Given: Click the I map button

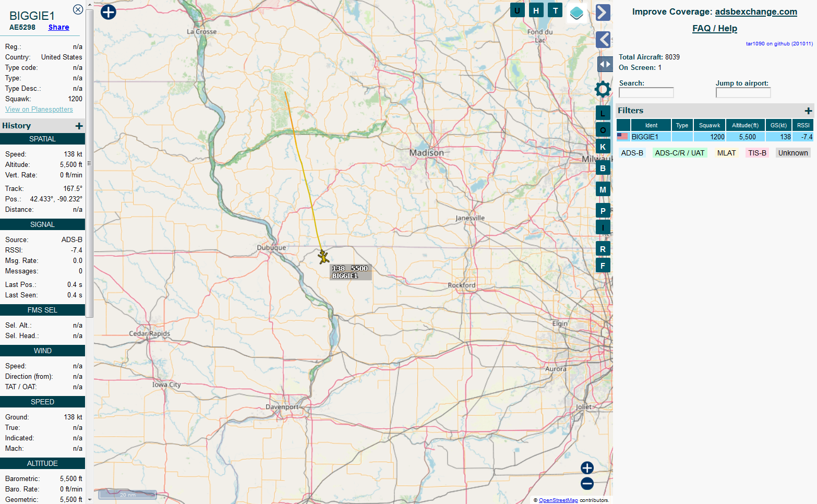Looking at the screenshot, I should [603, 227].
